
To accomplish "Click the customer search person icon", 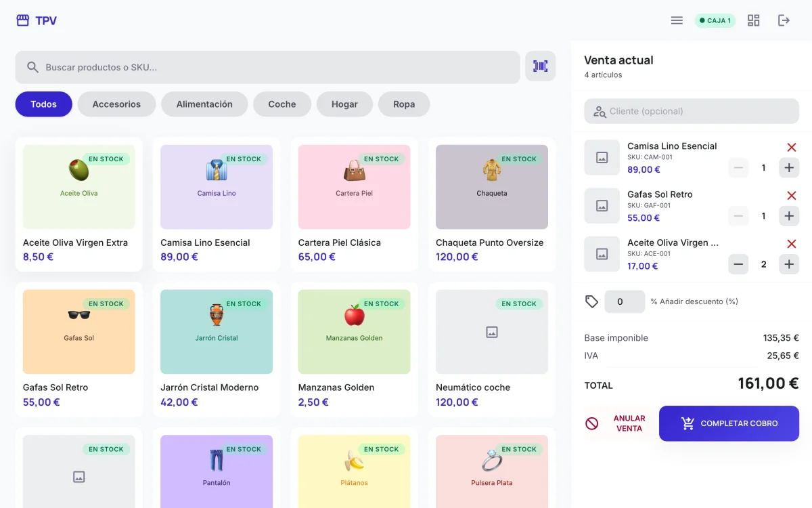I will coord(600,111).
